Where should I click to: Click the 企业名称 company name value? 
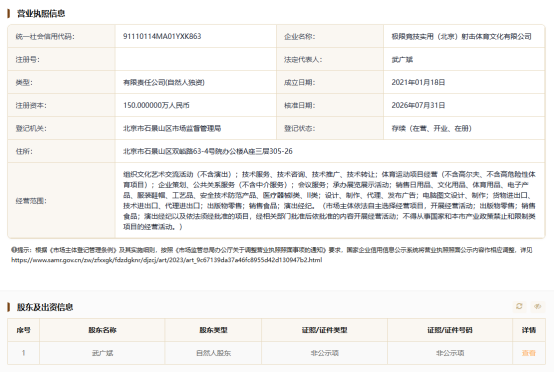pos(461,36)
